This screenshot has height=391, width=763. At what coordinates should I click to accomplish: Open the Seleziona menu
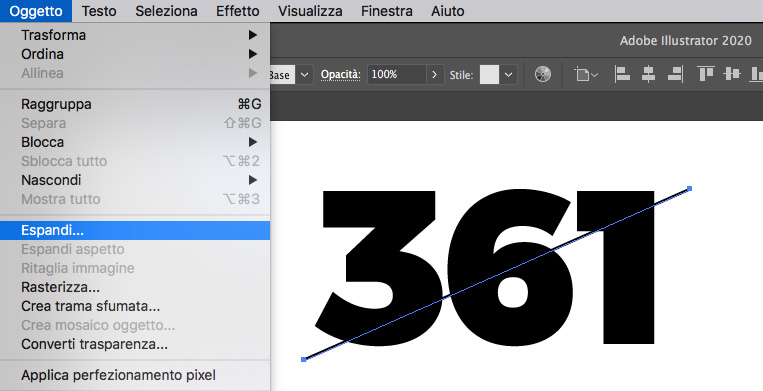click(166, 11)
